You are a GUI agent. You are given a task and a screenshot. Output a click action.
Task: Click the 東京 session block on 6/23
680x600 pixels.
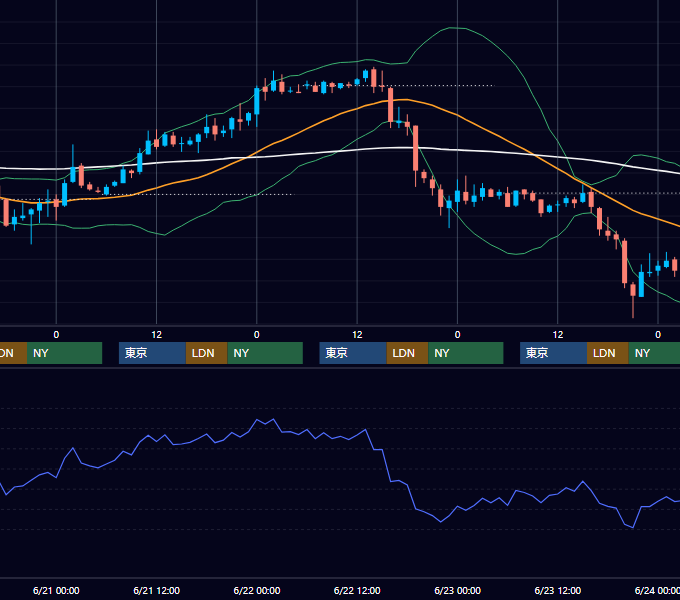pos(553,353)
